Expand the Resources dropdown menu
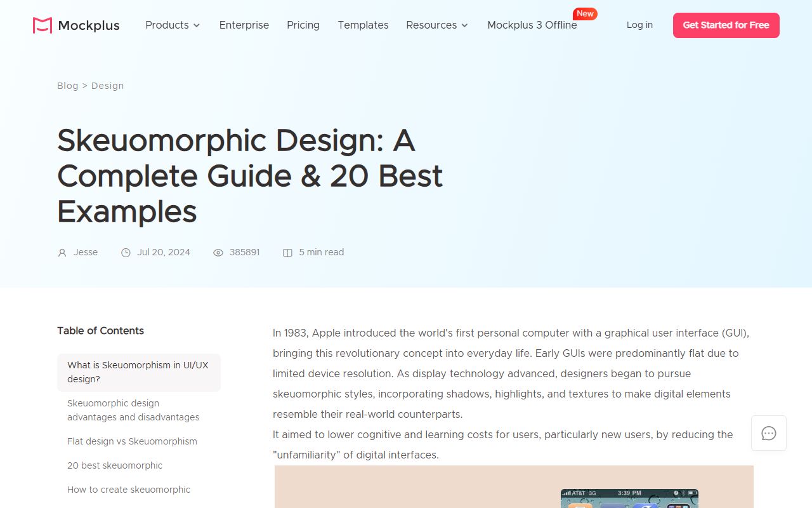Screen dimensions: 812x508 [436, 25]
